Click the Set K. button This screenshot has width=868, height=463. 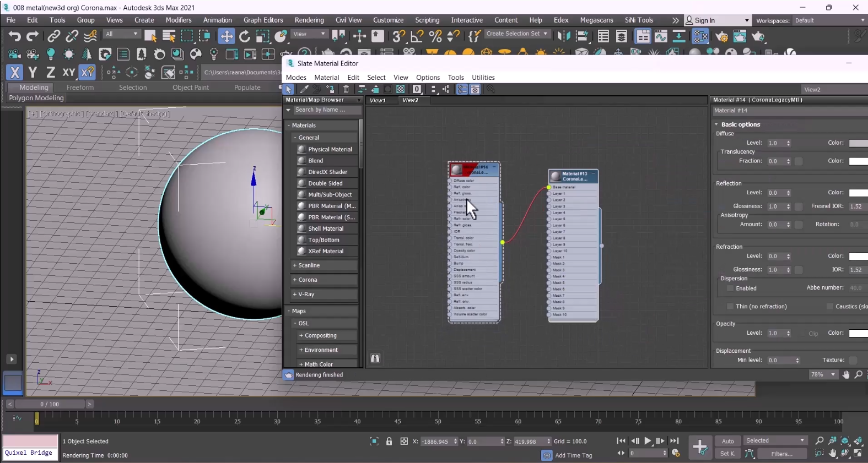727,454
